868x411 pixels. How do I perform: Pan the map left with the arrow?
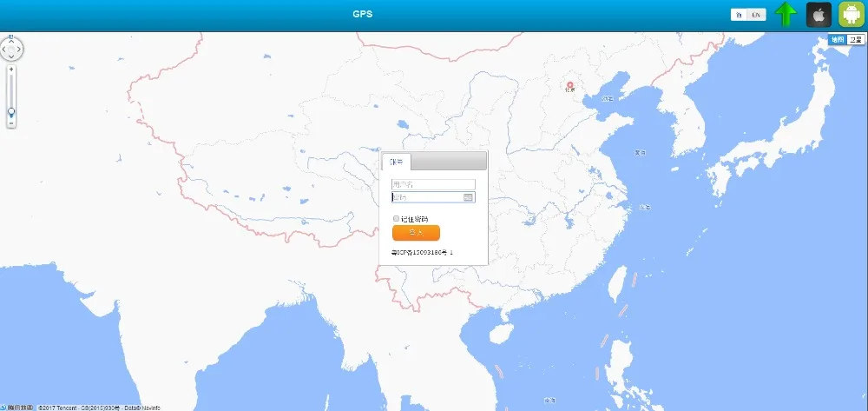point(3,50)
